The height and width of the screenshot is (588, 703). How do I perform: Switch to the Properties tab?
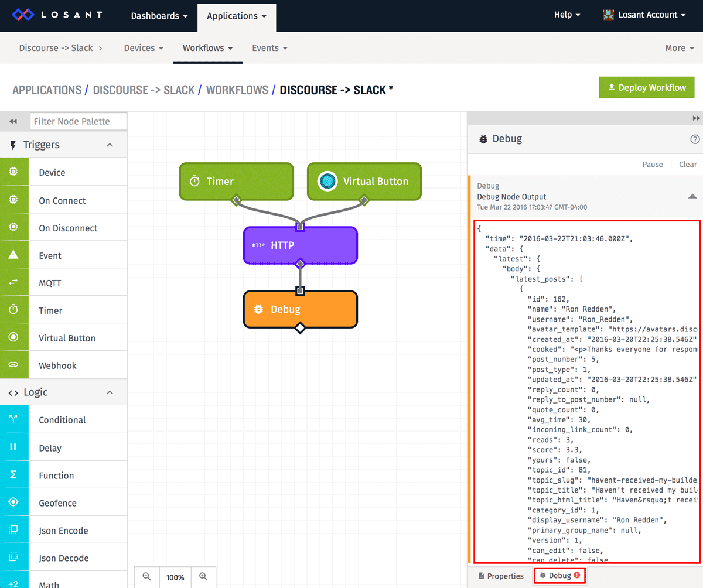(501, 576)
